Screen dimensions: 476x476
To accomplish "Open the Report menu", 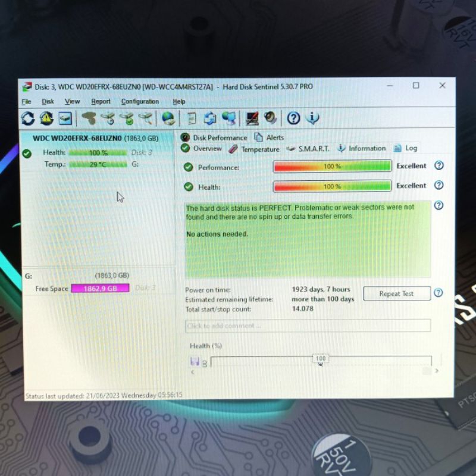I will pyautogui.click(x=101, y=102).
